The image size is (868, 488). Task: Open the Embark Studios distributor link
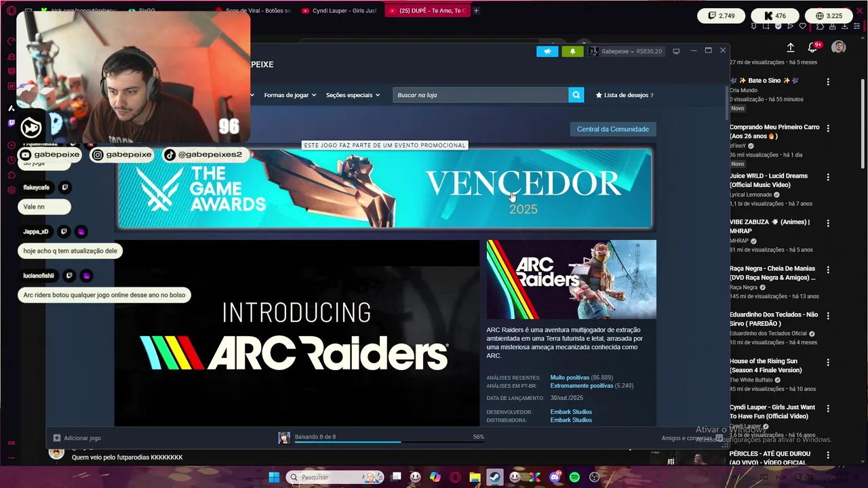(571, 420)
